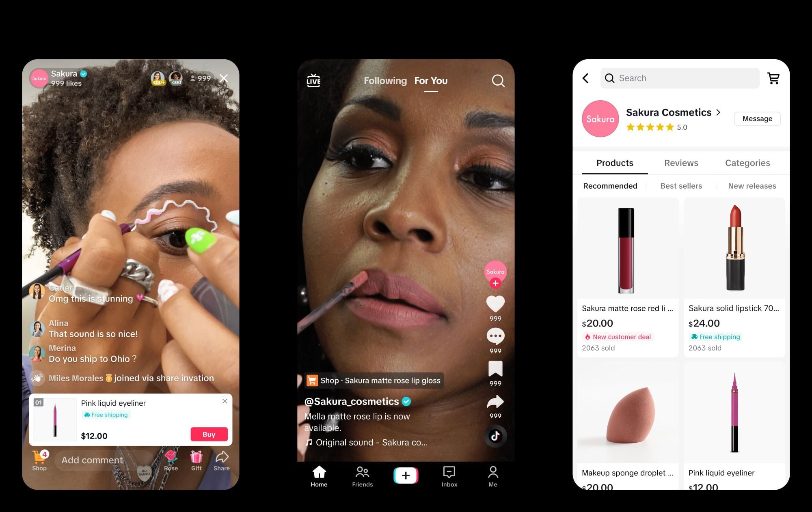This screenshot has height=512, width=812.
Task: Open the Reviews tab in store
Action: tap(681, 163)
